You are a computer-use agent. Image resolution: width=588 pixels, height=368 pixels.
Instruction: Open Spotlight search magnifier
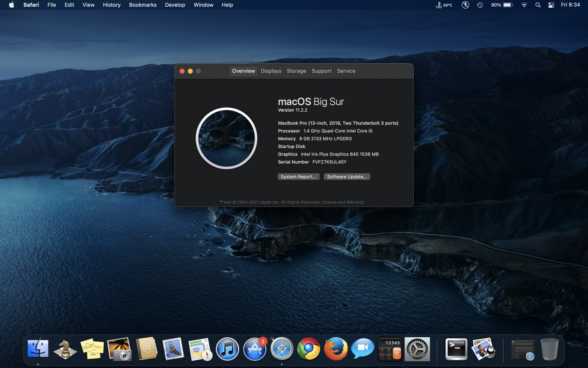[x=538, y=5]
